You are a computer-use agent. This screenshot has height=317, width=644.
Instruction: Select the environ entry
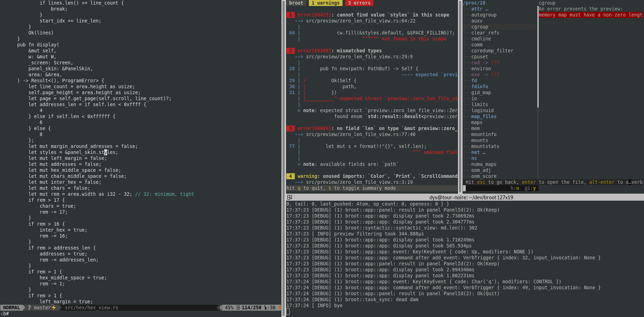click(481, 69)
